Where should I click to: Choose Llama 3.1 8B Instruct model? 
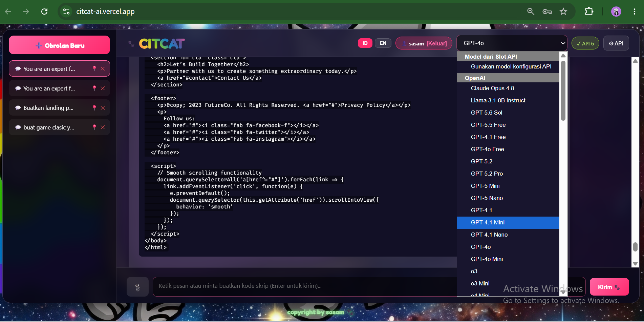tap(508, 100)
